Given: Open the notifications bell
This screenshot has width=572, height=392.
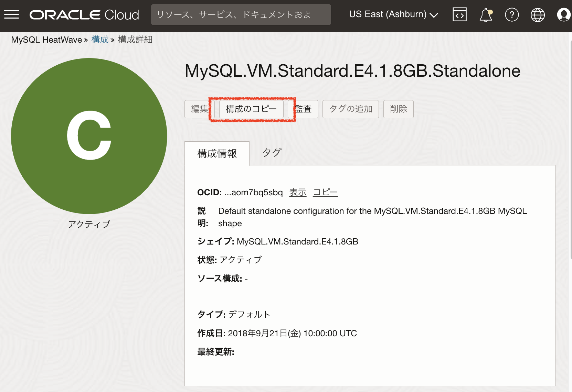Looking at the screenshot, I should click(x=486, y=15).
